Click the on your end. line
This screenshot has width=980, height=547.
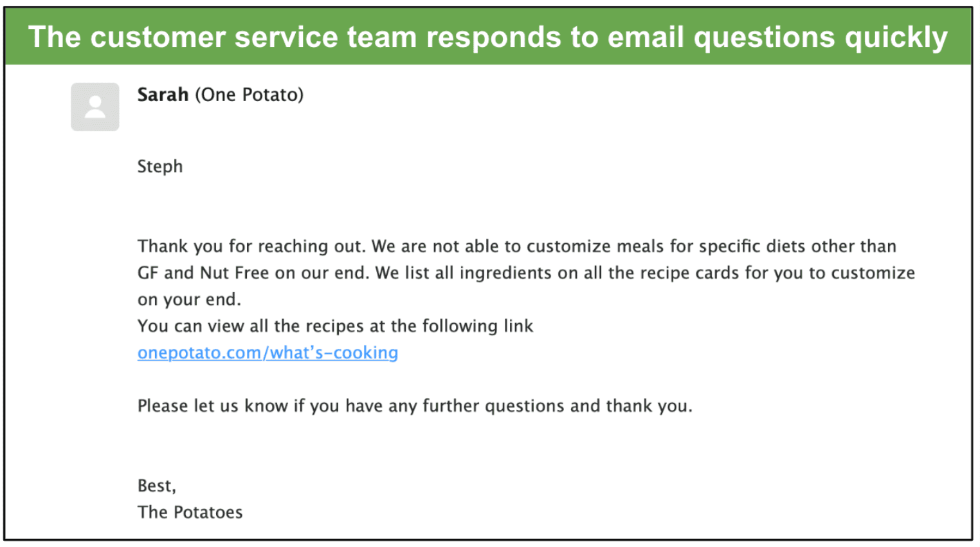click(x=189, y=300)
